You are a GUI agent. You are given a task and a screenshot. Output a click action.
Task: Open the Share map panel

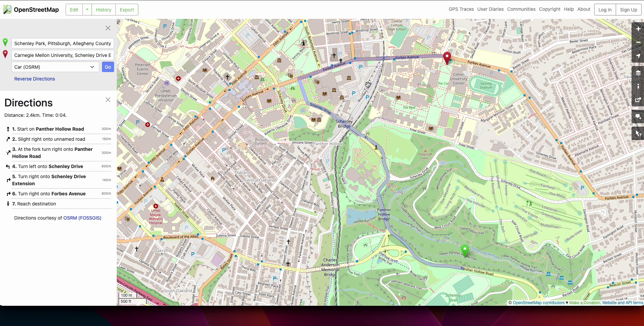click(638, 100)
